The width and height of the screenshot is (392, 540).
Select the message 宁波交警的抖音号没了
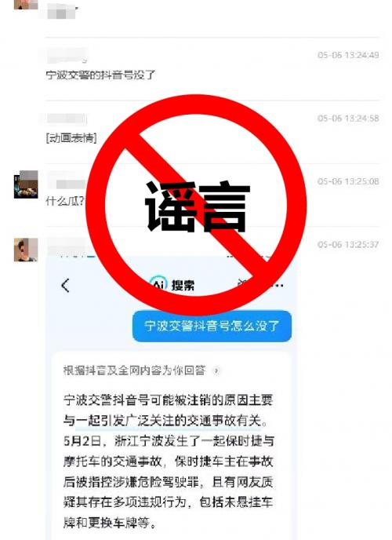pos(100,75)
